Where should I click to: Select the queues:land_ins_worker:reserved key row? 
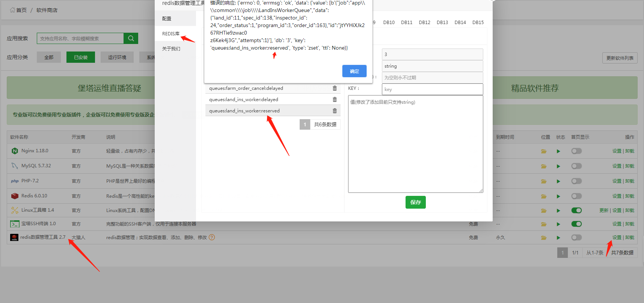coord(273,111)
